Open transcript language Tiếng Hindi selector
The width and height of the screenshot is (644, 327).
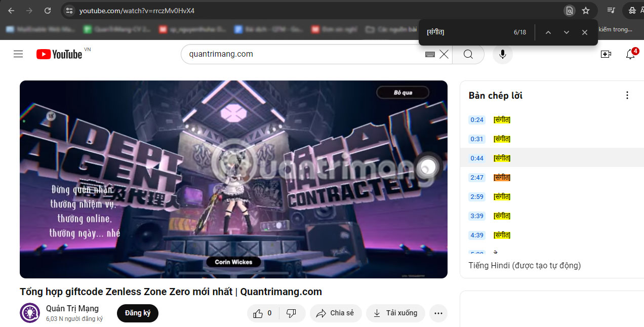[525, 265]
